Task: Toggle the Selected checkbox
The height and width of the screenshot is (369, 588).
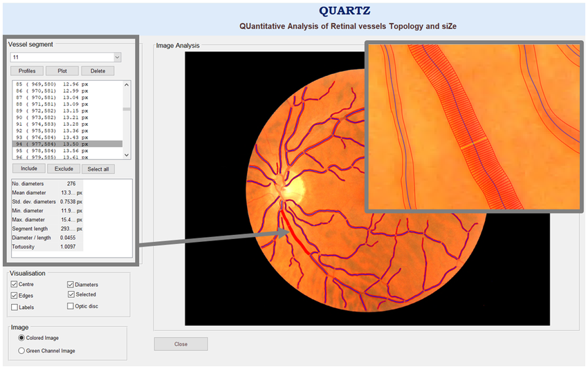Action: pos(71,294)
